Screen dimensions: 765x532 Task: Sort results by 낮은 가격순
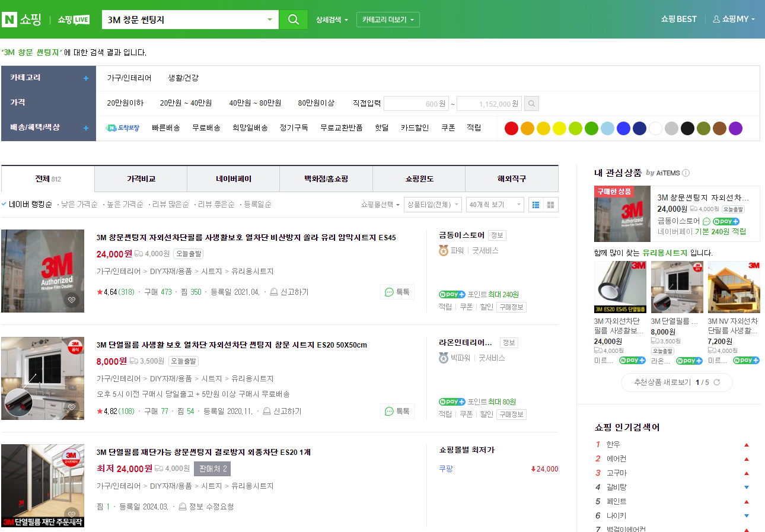coord(79,205)
